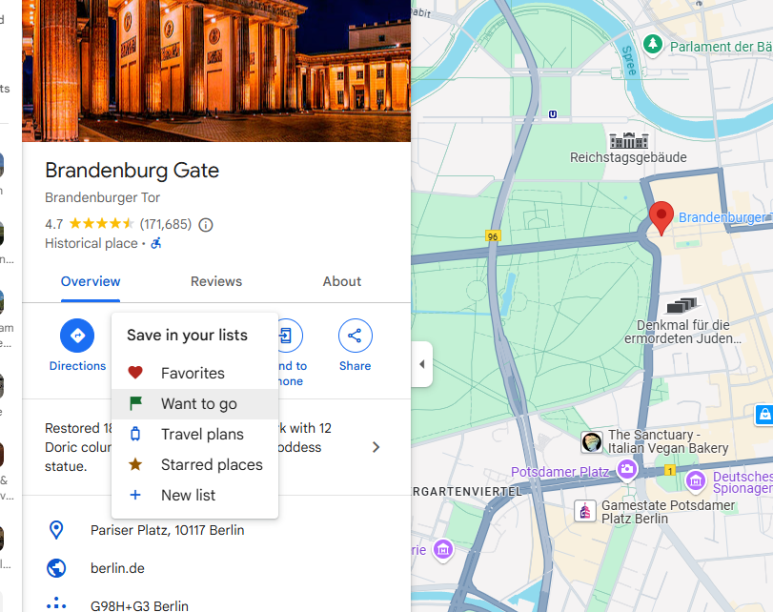The width and height of the screenshot is (773, 612).
Task: Select Starred places list
Action: [195, 465]
